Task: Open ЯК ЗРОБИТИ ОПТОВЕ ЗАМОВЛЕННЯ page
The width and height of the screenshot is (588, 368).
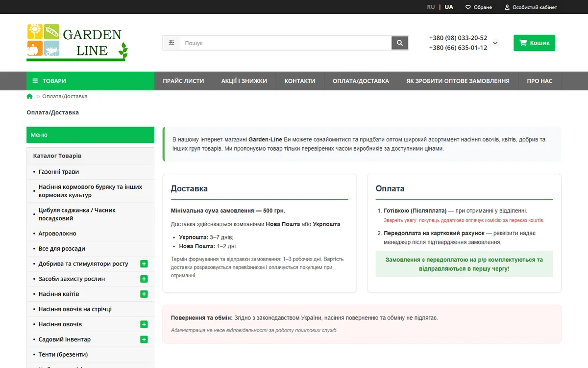Action: (x=458, y=81)
